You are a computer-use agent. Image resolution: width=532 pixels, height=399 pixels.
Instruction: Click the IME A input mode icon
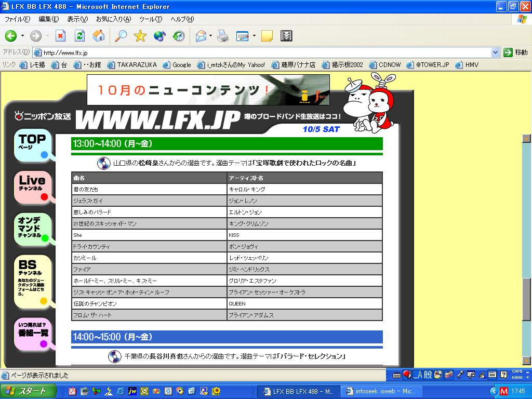(x=418, y=375)
